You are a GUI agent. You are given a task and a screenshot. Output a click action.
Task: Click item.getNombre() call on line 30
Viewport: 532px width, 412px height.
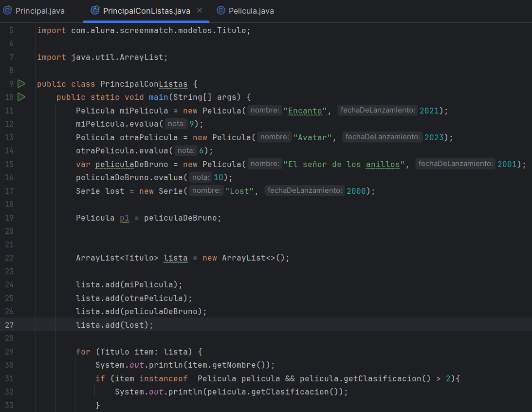pyautogui.click(x=226, y=365)
